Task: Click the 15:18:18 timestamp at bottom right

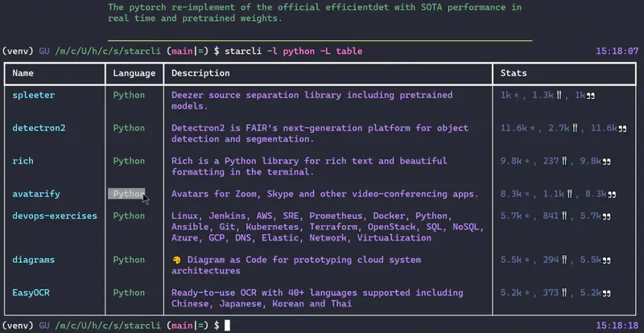Action: tap(617, 325)
